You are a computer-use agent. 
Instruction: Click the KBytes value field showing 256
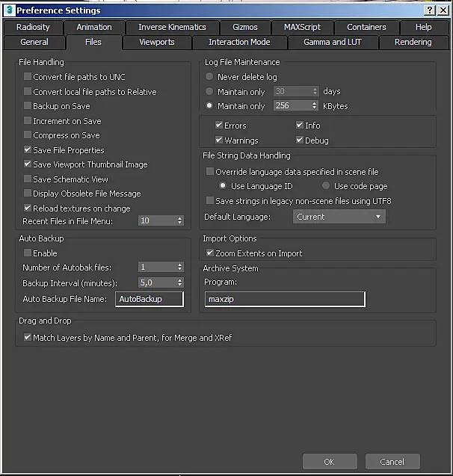tap(292, 105)
